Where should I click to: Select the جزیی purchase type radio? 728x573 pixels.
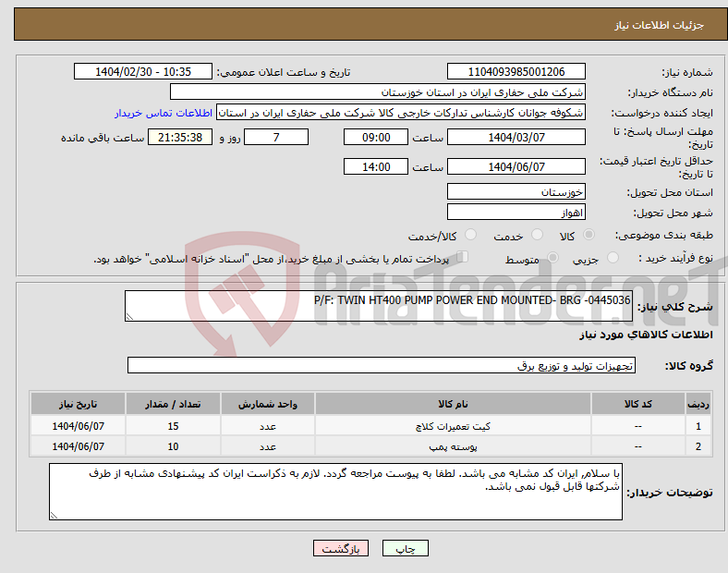coord(613,257)
